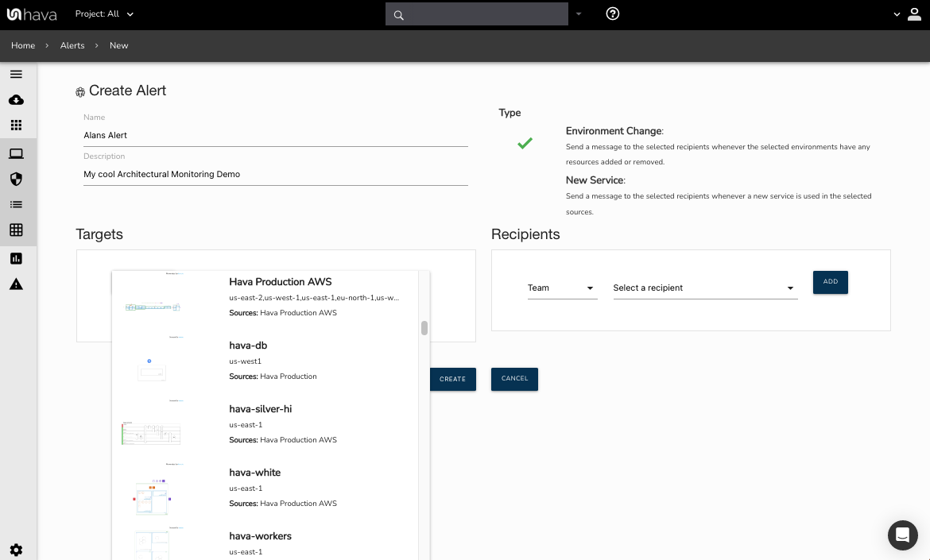Open the shield security sidebar icon
The height and width of the screenshot is (560, 930).
[x=16, y=179]
